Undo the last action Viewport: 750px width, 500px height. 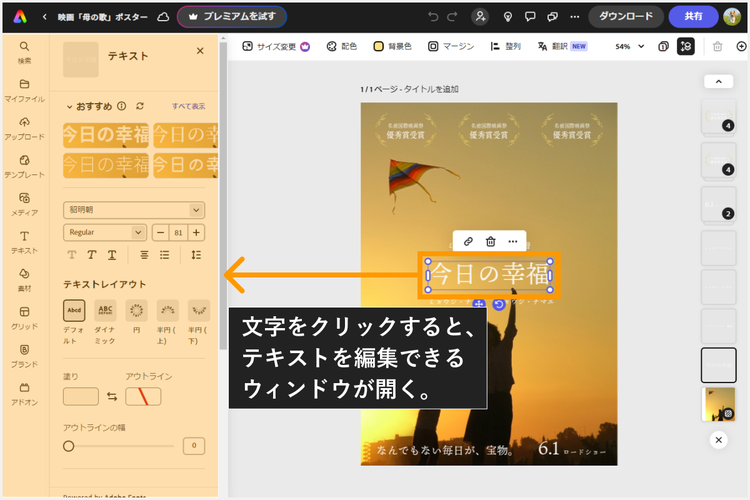click(433, 17)
